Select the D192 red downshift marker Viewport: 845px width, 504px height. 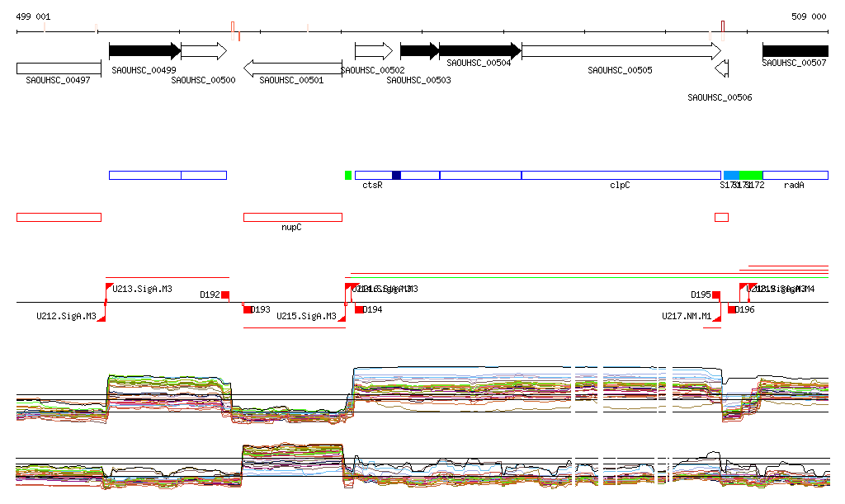[225, 294]
